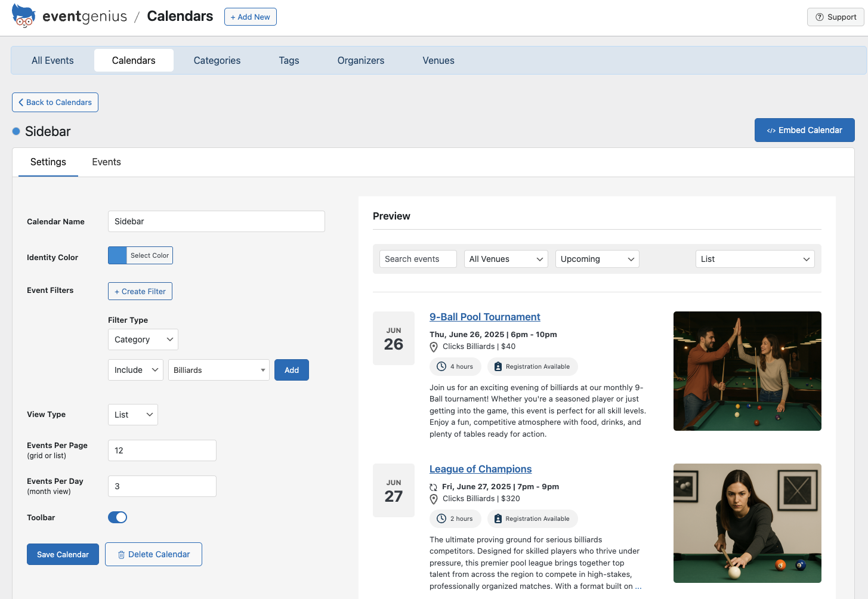Screen dimensions: 868x599
Task: Click clock icon in the 2 hours badge
Action: click(x=441, y=518)
